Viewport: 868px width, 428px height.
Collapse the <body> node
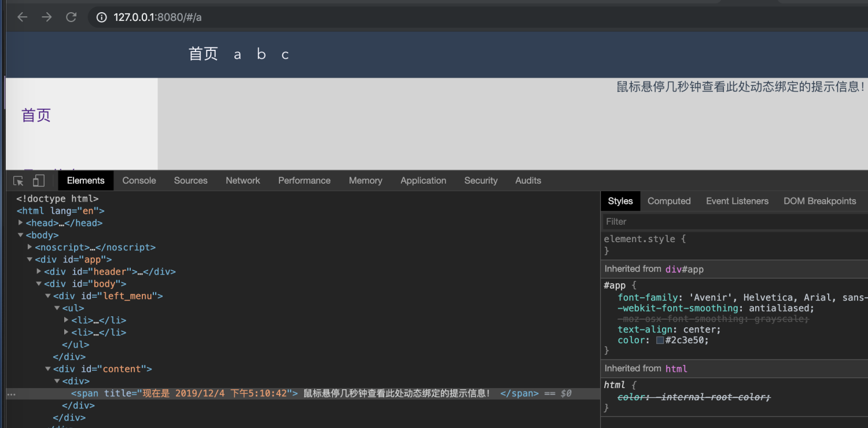pyautogui.click(x=21, y=235)
